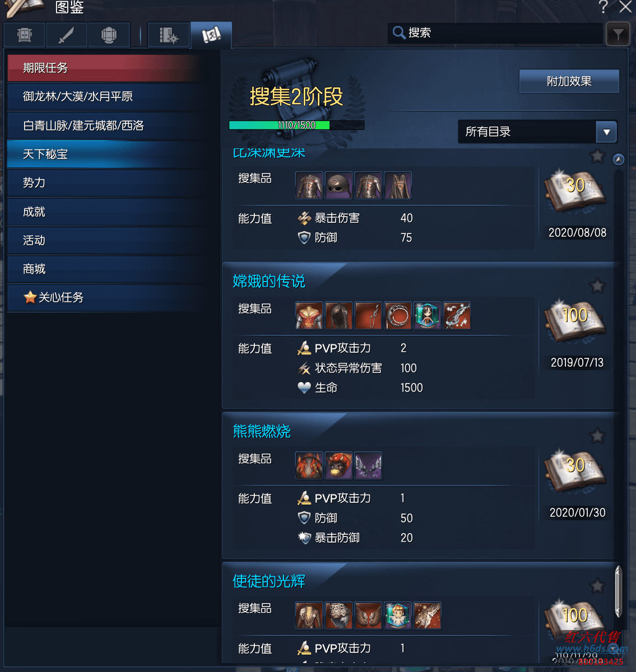Click the purple wings item in 熊熊燃烧

(x=368, y=465)
